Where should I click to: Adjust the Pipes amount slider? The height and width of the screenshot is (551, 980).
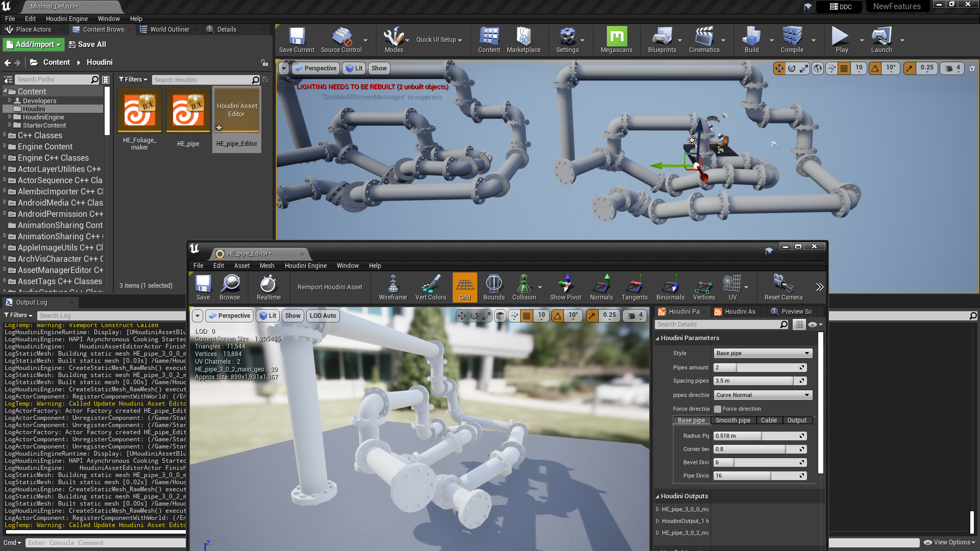pos(755,367)
